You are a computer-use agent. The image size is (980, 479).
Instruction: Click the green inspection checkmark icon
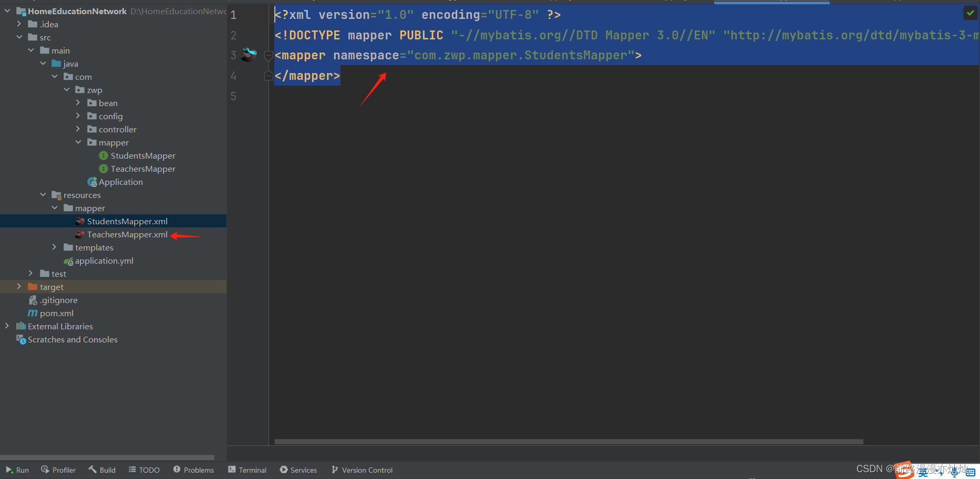(970, 13)
